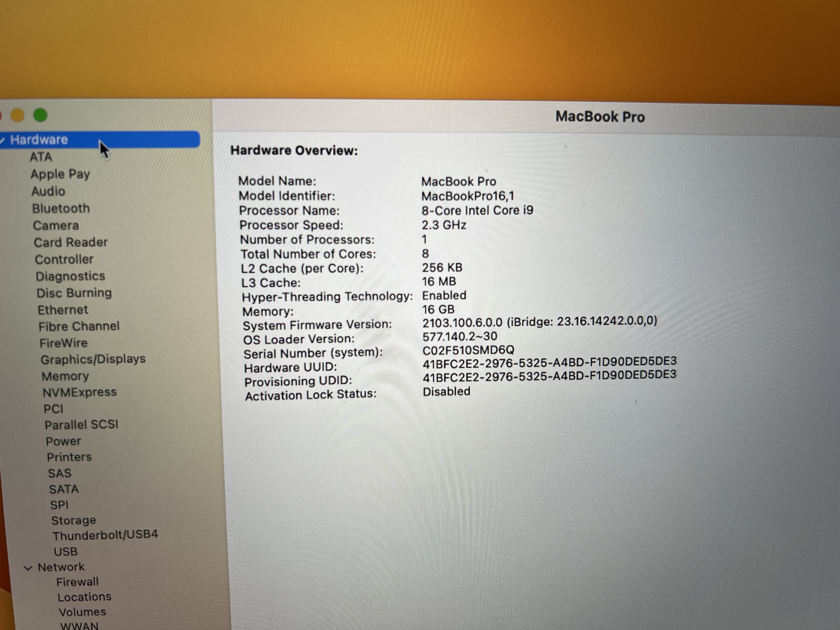Image resolution: width=840 pixels, height=630 pixels.
Task: Select Power in the sidebar
Action: [x=63, y=441]
